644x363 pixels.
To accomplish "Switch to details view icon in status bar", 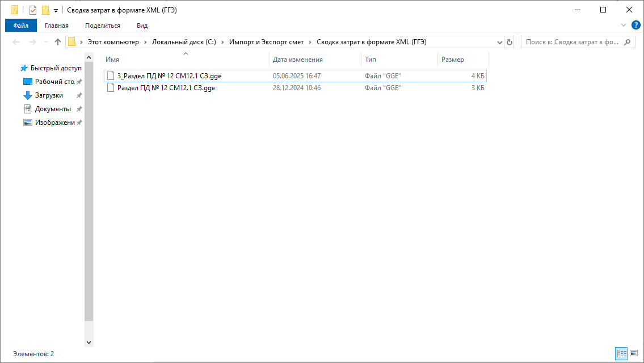I will click(x=621, y=353).
